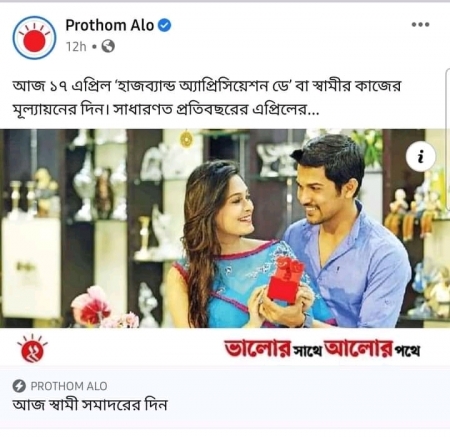Click the PROTHOM ALO source label
450x437 pixels.
coord(69,386)
